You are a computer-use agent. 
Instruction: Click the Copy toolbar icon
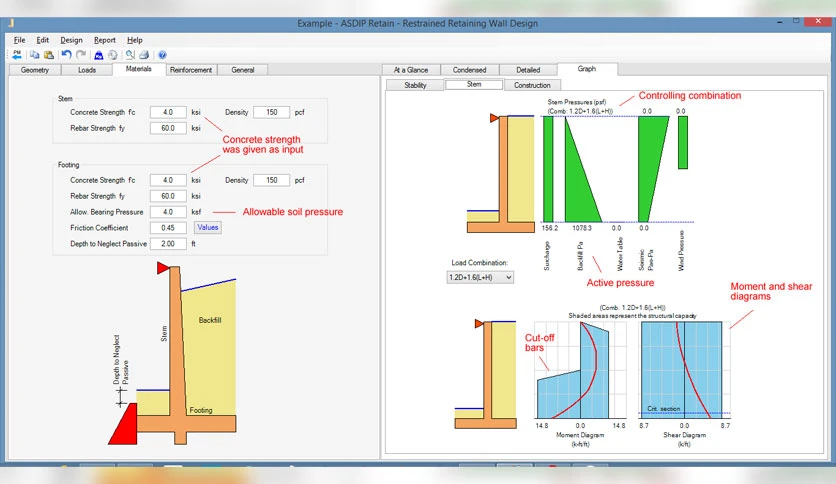coord(35,54)
